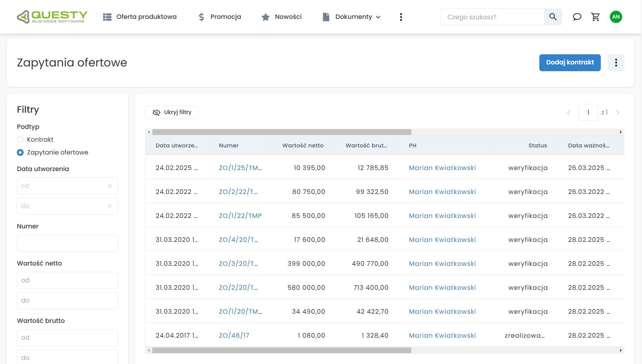Open inquiry ZO/2/20/T… link
The image size is (642, 364).
click(238, 287)
